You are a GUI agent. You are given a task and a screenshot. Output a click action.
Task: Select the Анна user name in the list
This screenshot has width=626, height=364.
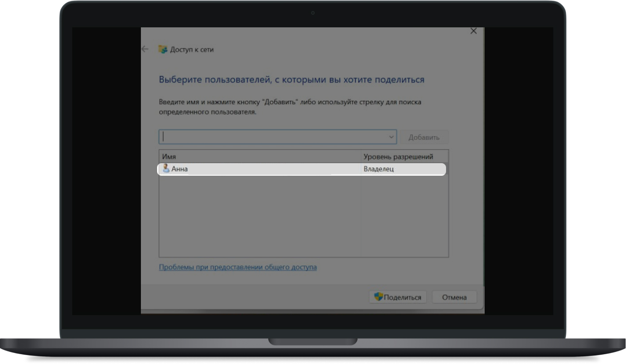179,169
